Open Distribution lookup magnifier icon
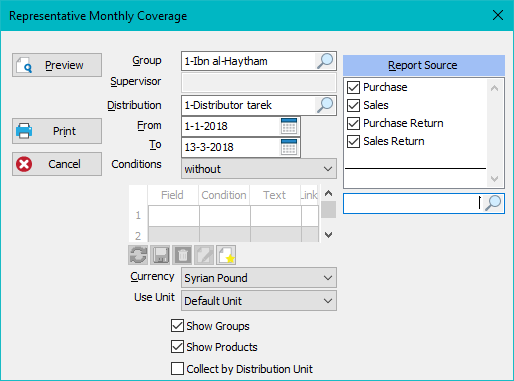 325,105
